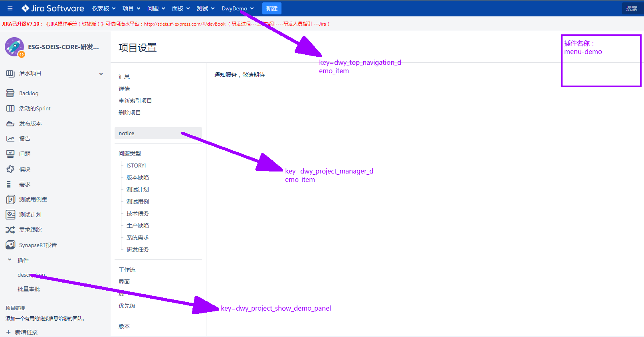Image resolution: width=644 pixels, height=337 pixels.
Task: Open Backlog in the sidebar
Action: 29,93
